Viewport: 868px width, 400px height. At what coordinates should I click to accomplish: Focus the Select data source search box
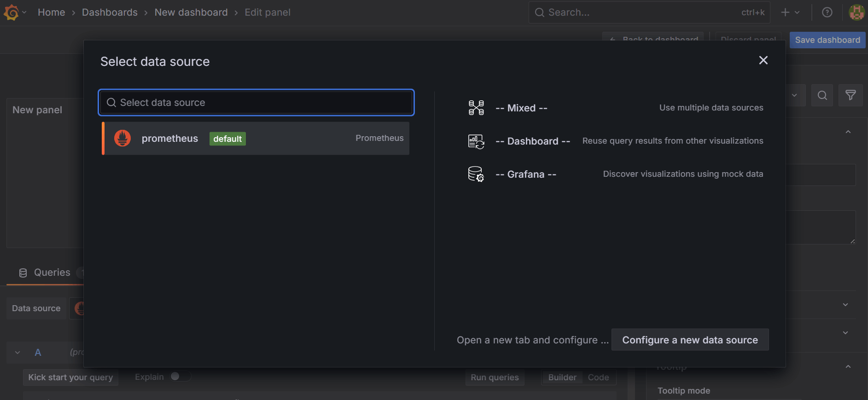click(x=256, y=102)
